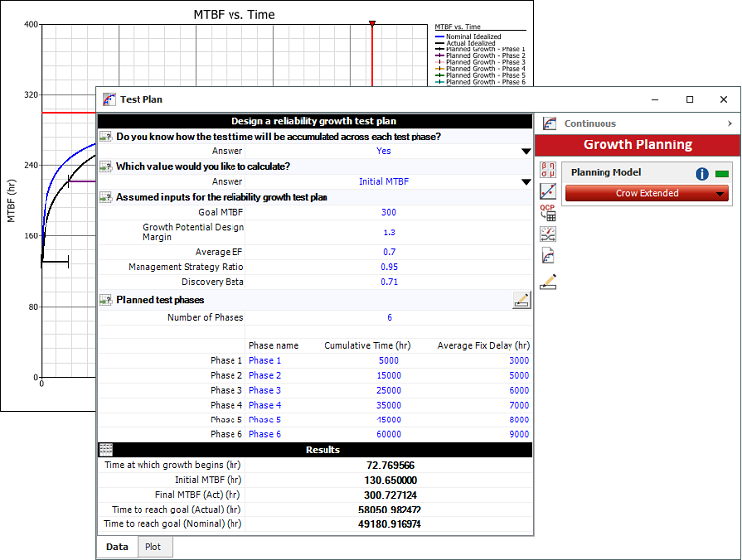The image size is (742, 560).
Task: Click the pencil icon in control panel
Action: click(549, 282)
